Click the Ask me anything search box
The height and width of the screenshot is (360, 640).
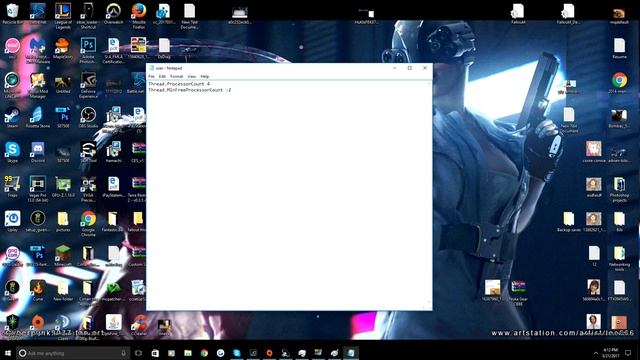73,353
